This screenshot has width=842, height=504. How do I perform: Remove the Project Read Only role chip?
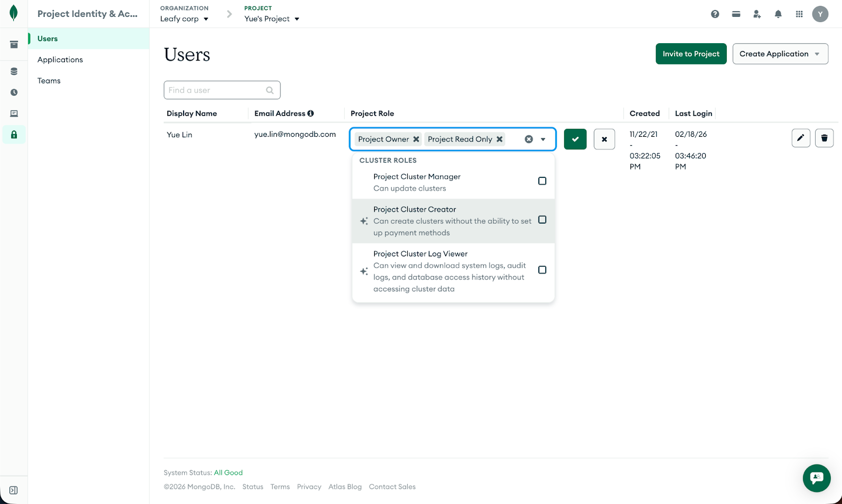pyautogui.click(x=499, y=139)
